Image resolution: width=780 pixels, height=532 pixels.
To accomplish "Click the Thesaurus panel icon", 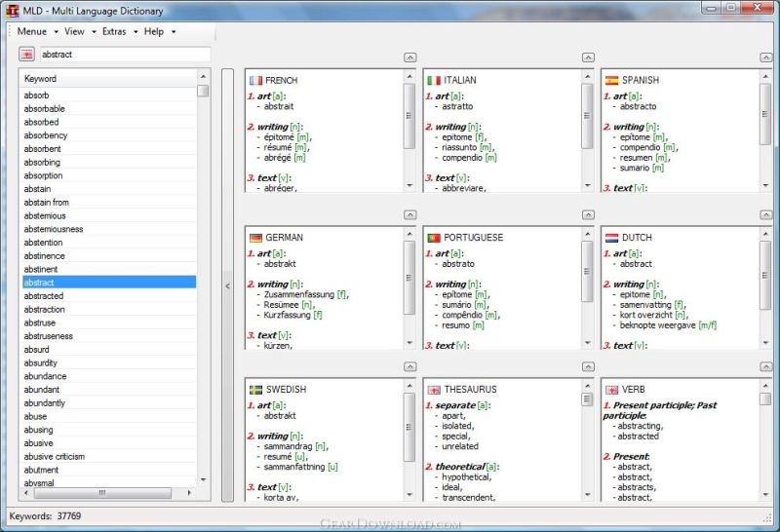I will pos(434,390).
